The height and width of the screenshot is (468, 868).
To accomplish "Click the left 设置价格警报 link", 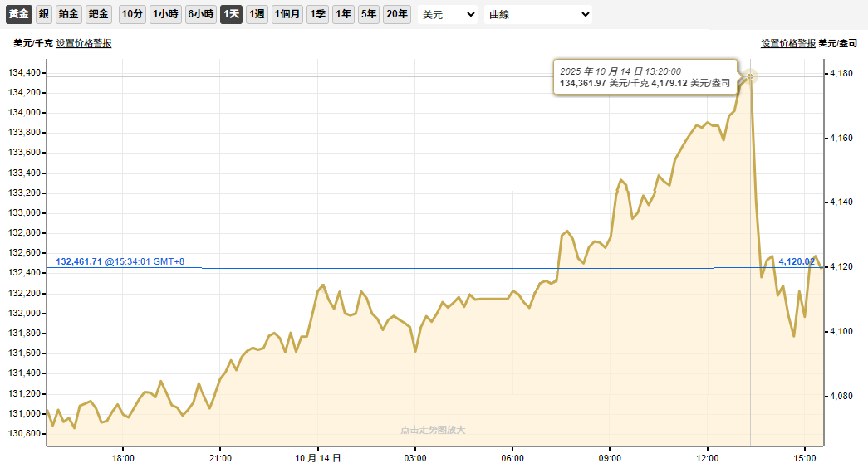I will pyautogui.click(x=83, y=43).
